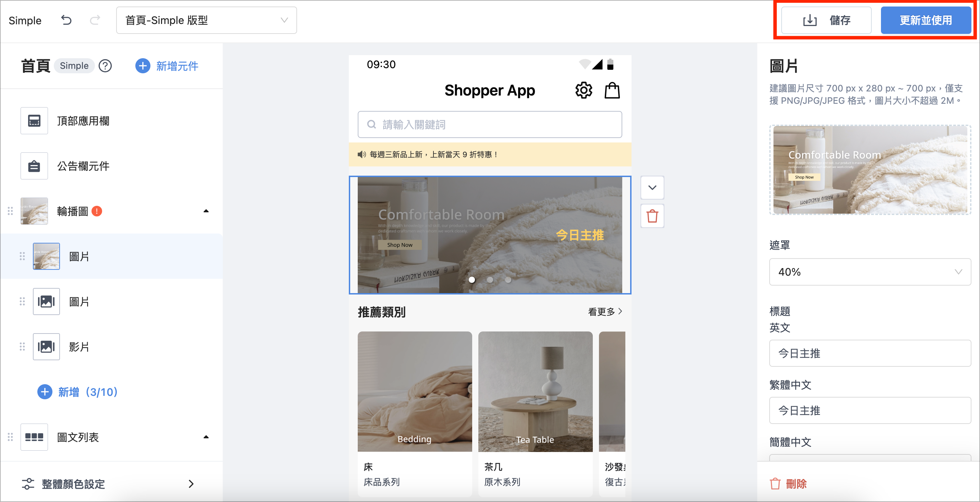Click the 刪除 delete button
The height and width of the screenshot is (502, 980).
[788, 484]
